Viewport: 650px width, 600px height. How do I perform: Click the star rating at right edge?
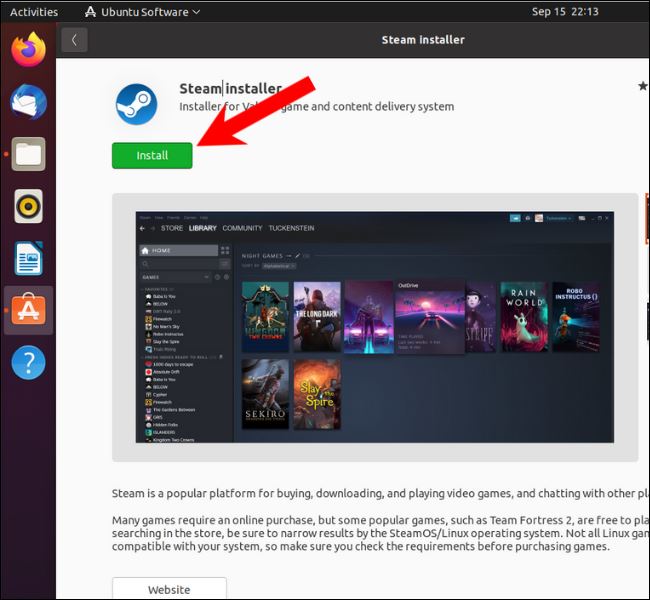[642, 87]
